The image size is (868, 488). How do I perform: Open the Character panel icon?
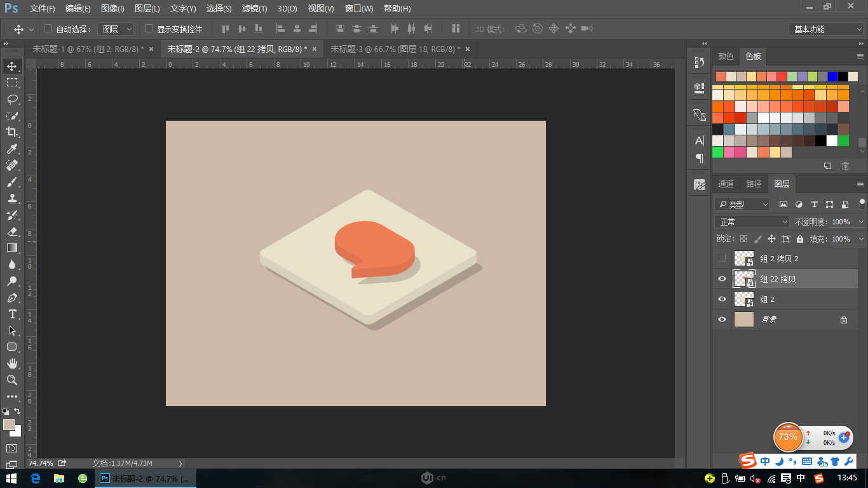(x=700, y=140)
